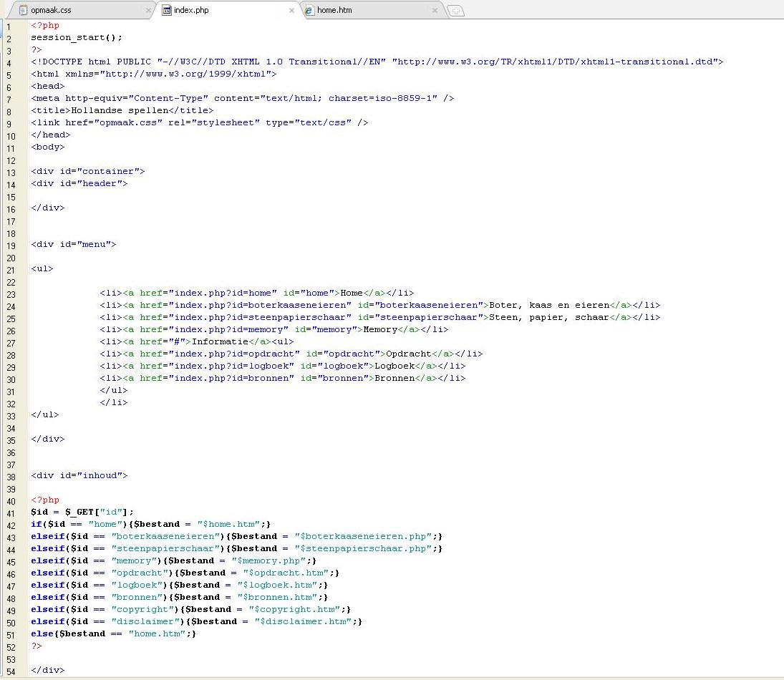
Task: Switch to the opmaak.css tab
Action: (x=51, y=11)
